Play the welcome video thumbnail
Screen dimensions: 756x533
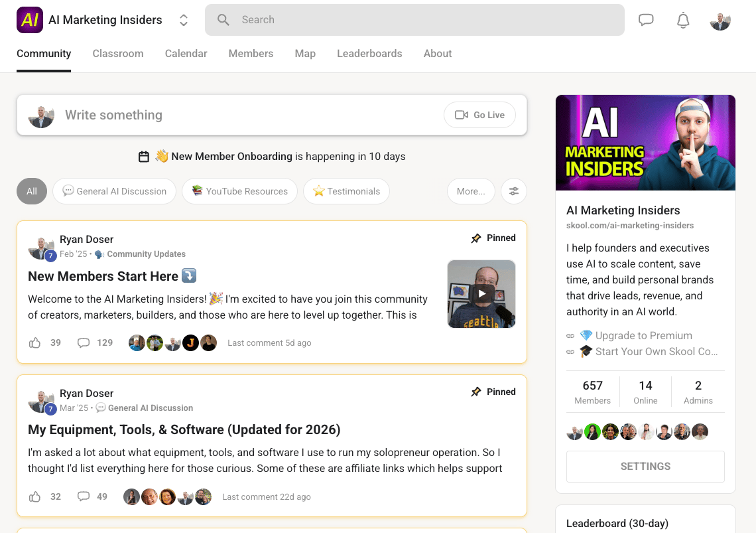tap(481, 293)
